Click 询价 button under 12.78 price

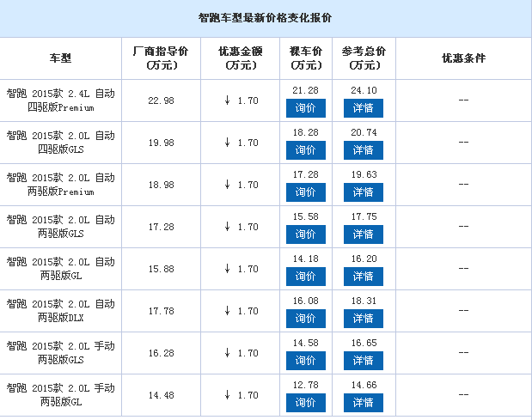(x=306, y=402)
